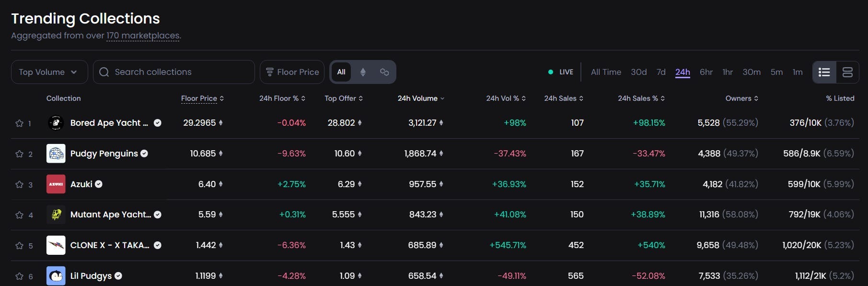
Task: Click the verified badge beside Azuki
Action: pyautogui.click(x=99, y=184)
